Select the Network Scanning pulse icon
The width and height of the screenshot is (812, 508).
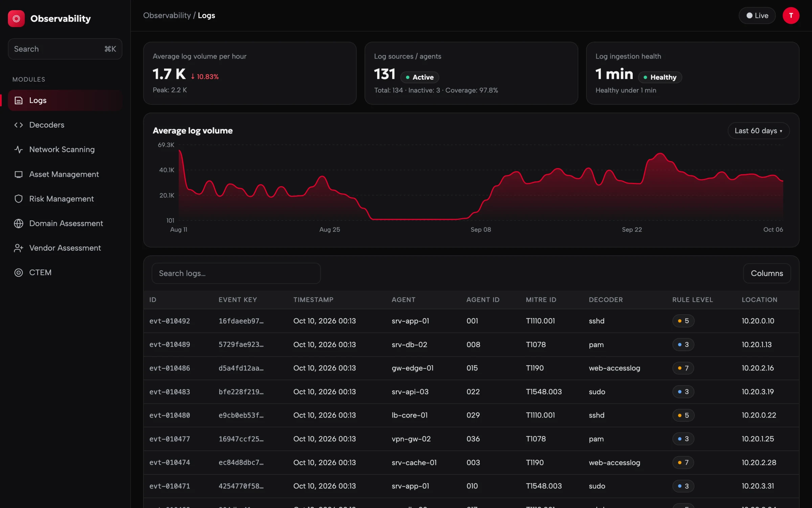point(19,149)
